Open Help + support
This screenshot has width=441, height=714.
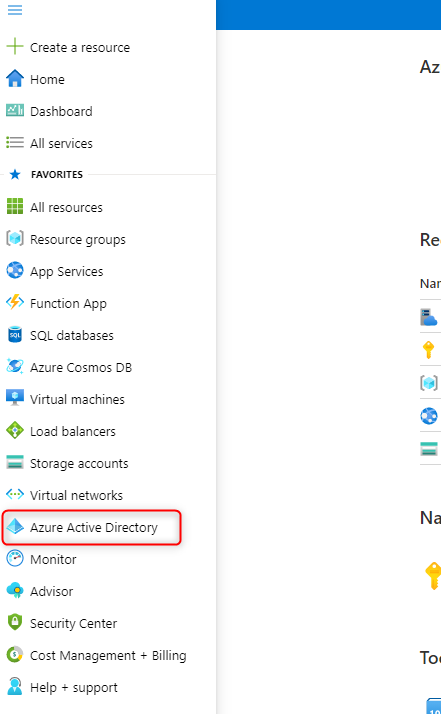pyautogui.click(x=73, y=688)
